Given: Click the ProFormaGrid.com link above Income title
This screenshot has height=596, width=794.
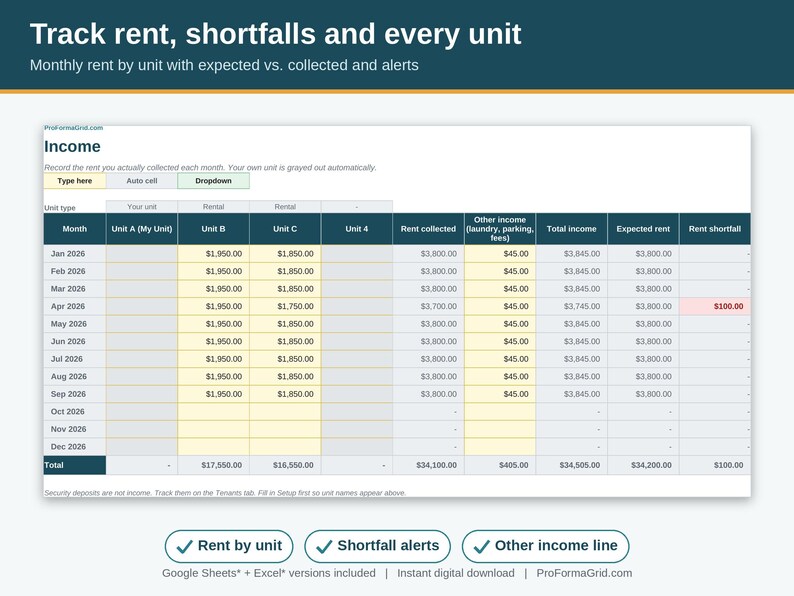Looking at the screenshot, I should click(73, 128).
